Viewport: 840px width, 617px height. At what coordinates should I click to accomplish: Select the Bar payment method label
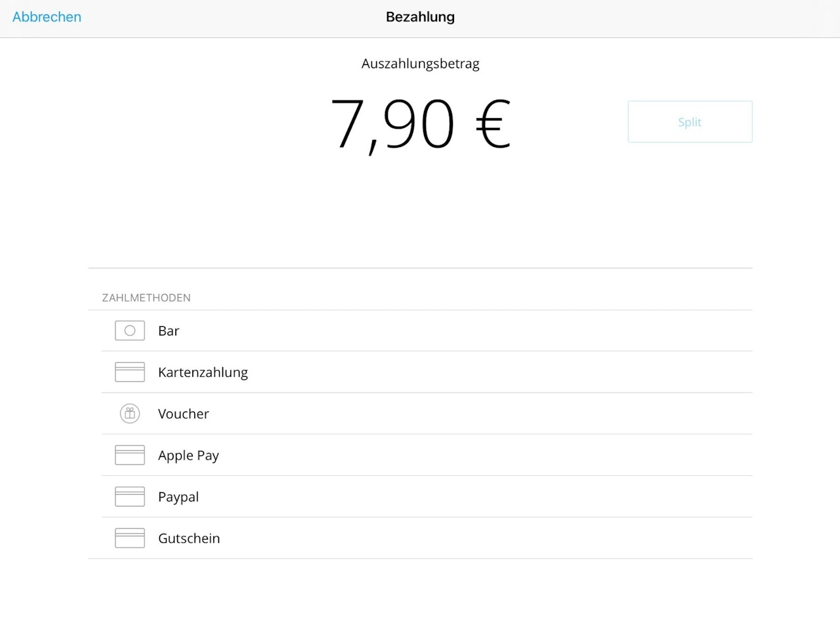169,331
